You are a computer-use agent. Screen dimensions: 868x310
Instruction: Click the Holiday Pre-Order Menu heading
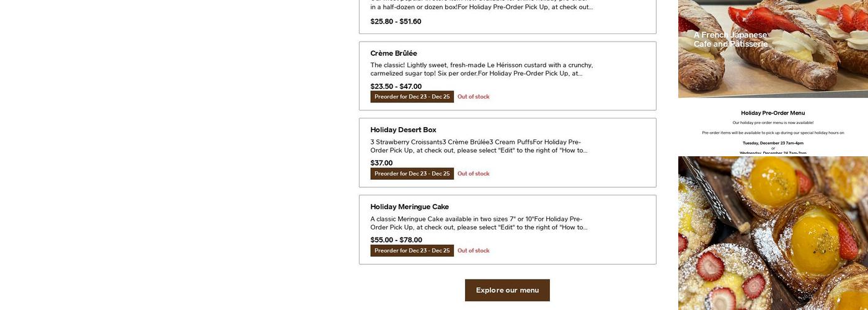tap(773, 113)
